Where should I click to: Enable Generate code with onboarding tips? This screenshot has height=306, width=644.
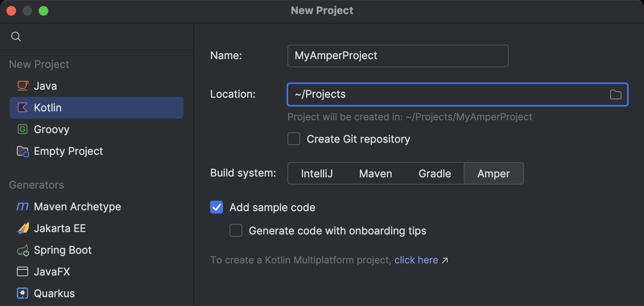[x=236, y=230]
